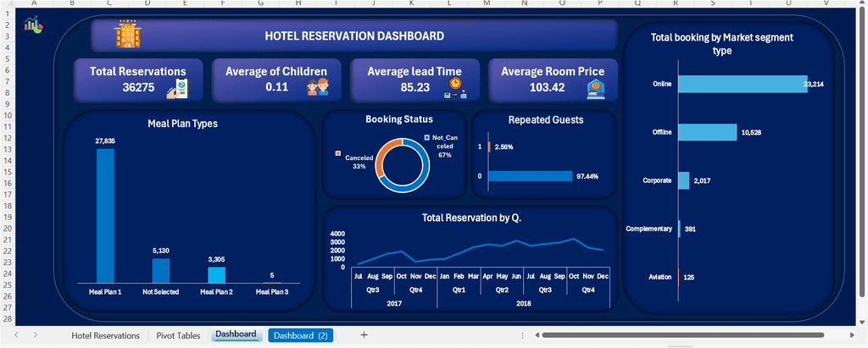Switch to the Hotel Reservations sheet tab
Image resolution: width=868 pixels, height=348 pixels.
[106, 335]
